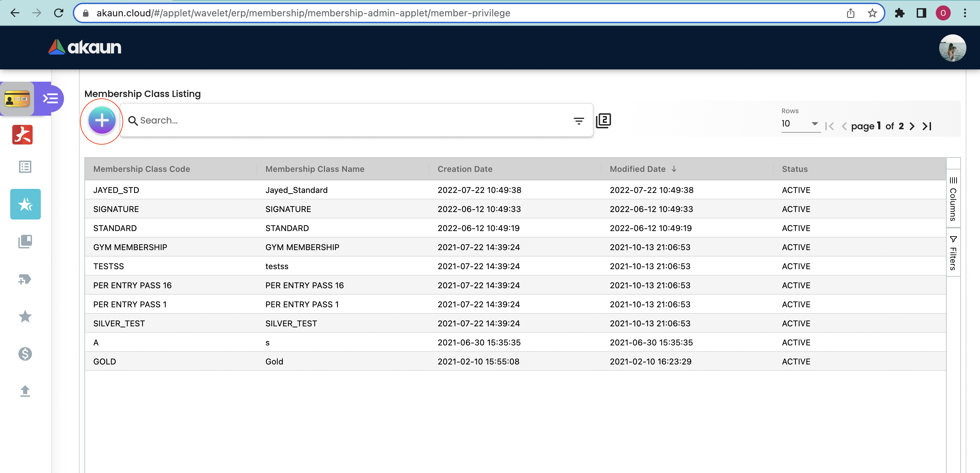The width and height of the screenshot is (980, 473).
Task: Jump to last page of listing
Action: pos(927,126)
